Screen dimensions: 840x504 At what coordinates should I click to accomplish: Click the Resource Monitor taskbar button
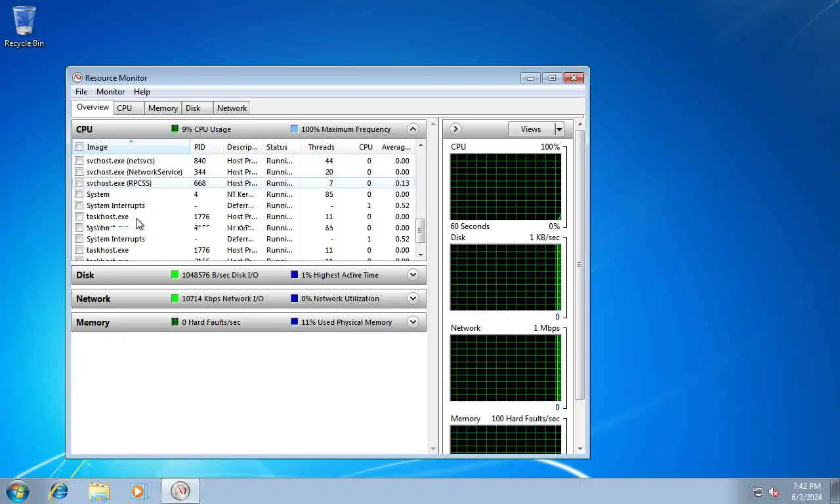pyautogui.click(x=180, y=491)
